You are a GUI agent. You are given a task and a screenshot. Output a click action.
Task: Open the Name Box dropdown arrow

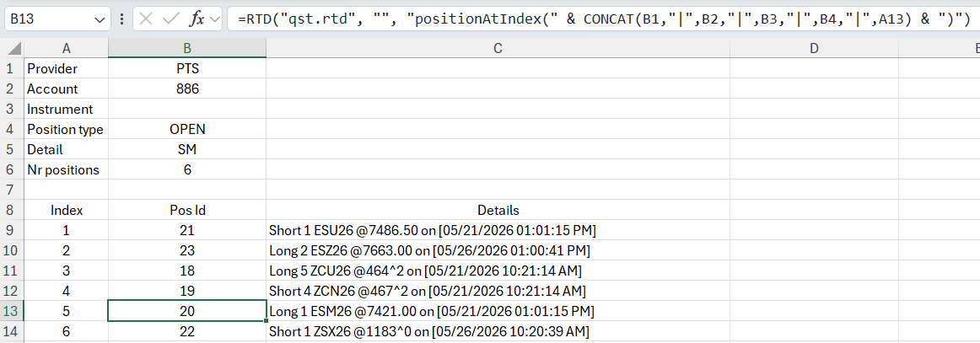click(x=99, y=19)
